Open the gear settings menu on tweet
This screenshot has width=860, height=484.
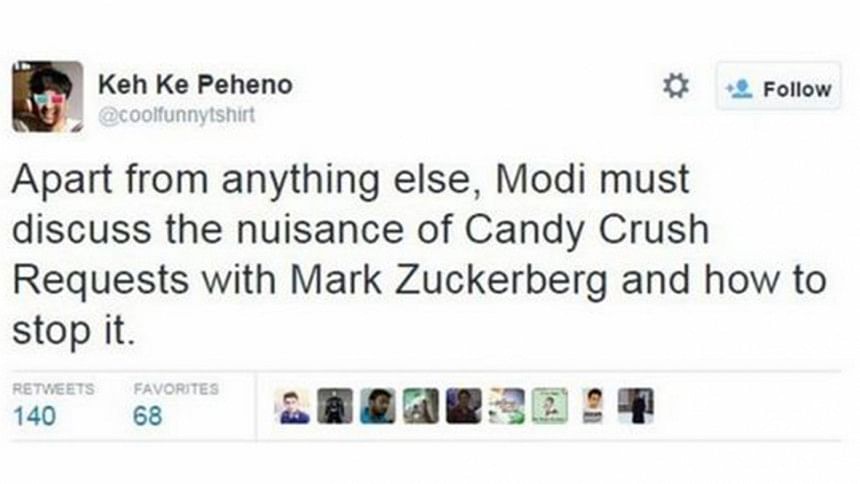(677, 88)
